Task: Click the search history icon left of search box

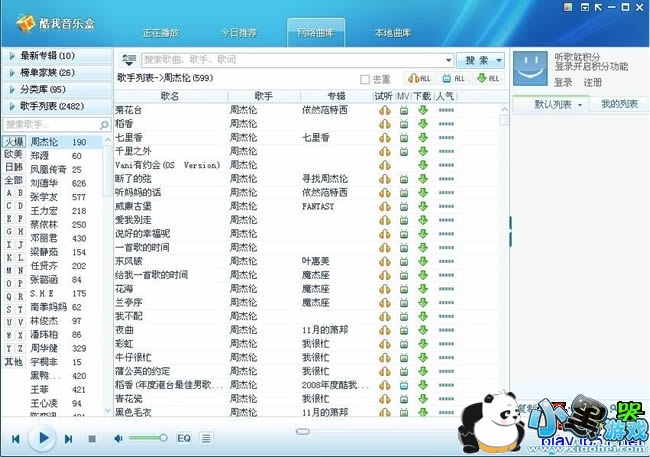Action: coord(129,60)
